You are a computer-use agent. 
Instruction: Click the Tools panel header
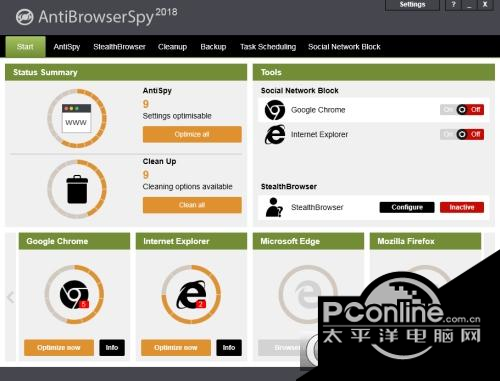[374, 72]
